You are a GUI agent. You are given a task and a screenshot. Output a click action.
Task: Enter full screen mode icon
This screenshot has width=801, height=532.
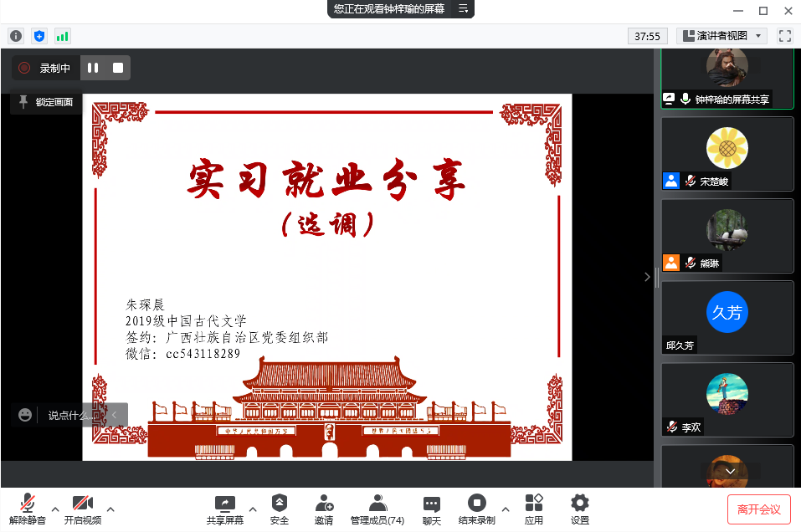click(x=784, y=36)
